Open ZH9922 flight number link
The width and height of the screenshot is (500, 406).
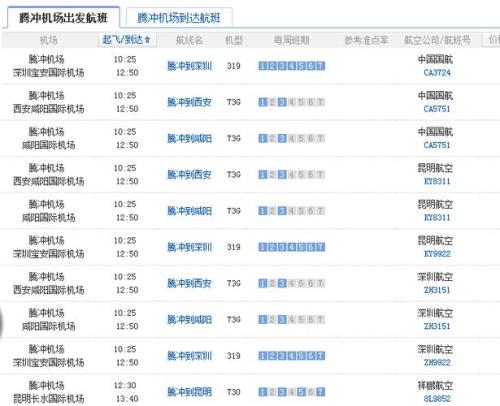coord(437,363)
